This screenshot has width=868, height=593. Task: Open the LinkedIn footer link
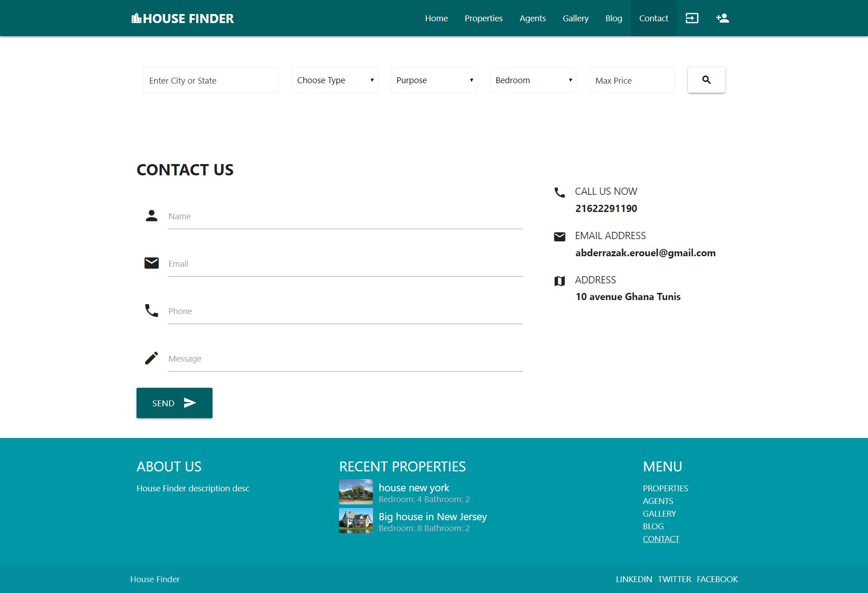click(634, 579)
